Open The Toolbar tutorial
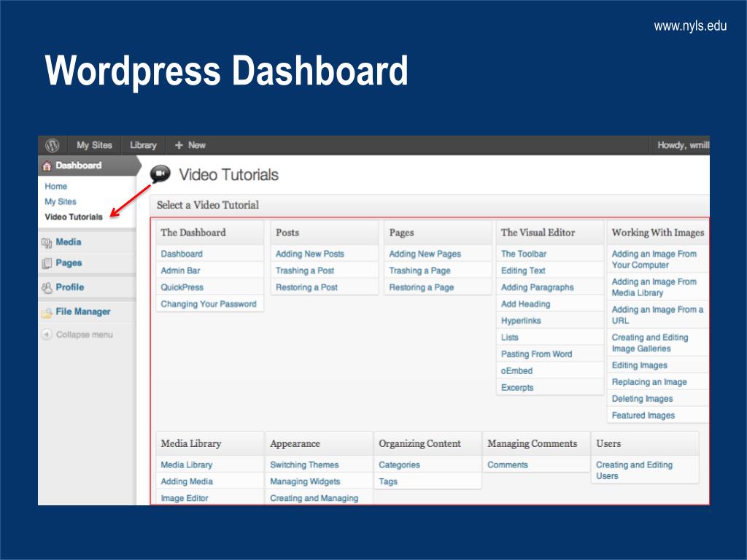Screen dimensions: 747x560 [524, 254]
